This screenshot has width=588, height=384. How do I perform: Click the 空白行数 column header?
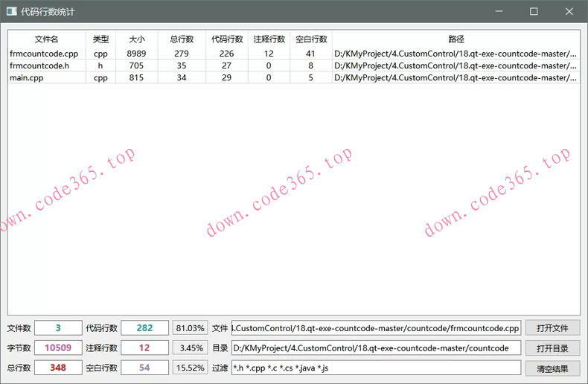[310, 39]
